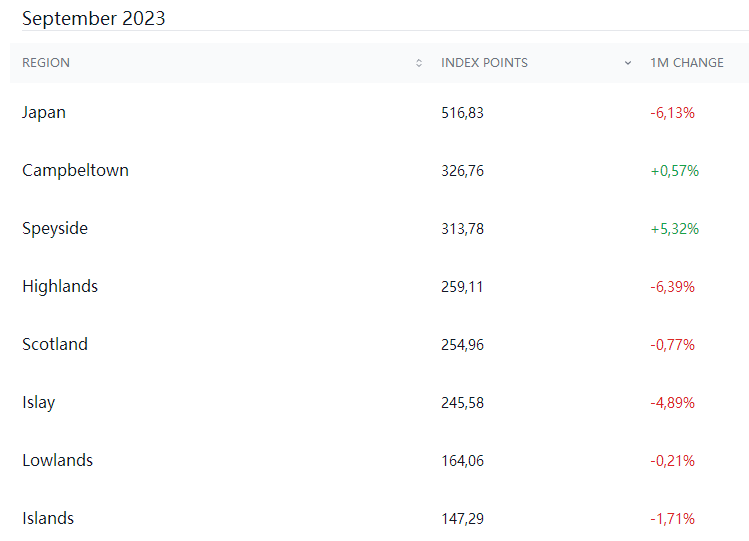This screenshot has height=541, width=749.
Task: Click Islay's -4,89% change value
Action: click(x=672, y=403)
